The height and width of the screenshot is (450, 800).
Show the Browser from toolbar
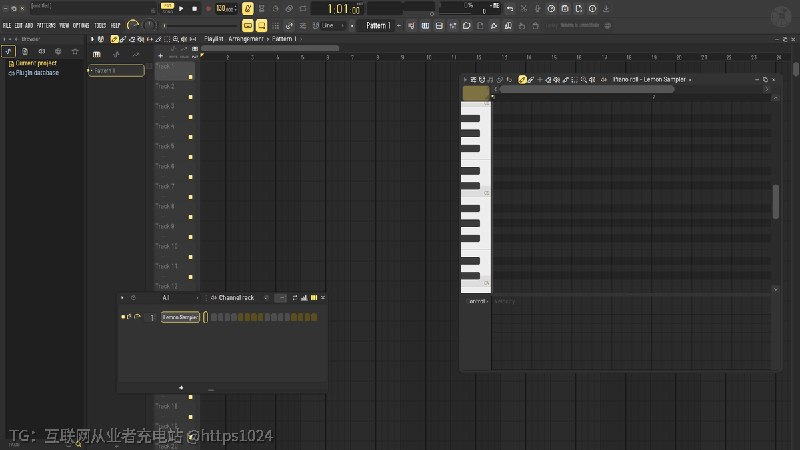[x=466, y=26]
